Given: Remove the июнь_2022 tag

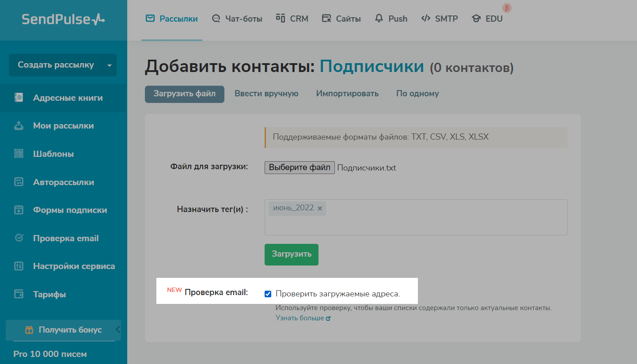Looking at the screenshot, I should pos(320,208).
